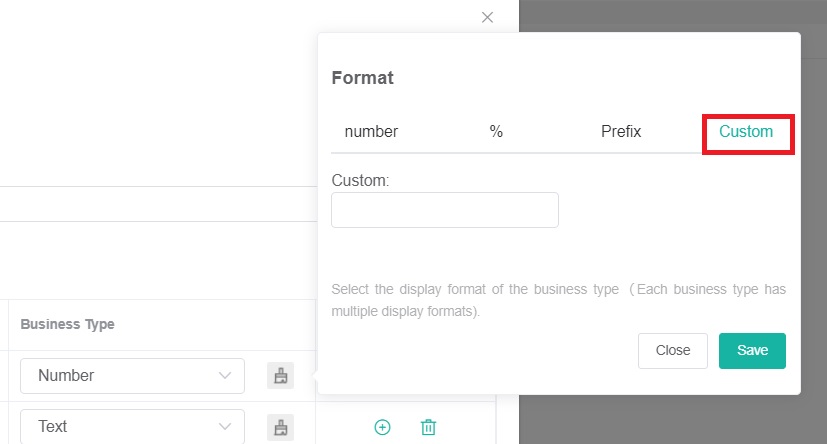Screen dimensions: 827x444
Task: Close the dialog with the X icon
Action: [487, 17]
